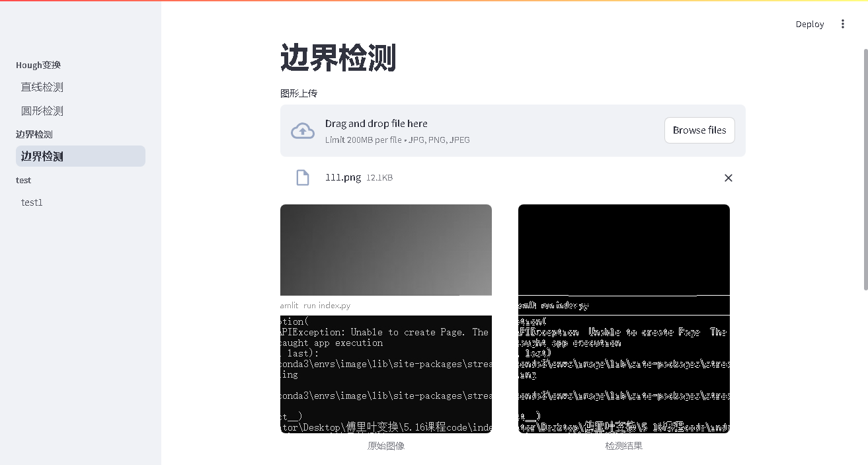Click the 原始图像 thumbnail image
868x465 pixels.
click(x=386, y=319)
